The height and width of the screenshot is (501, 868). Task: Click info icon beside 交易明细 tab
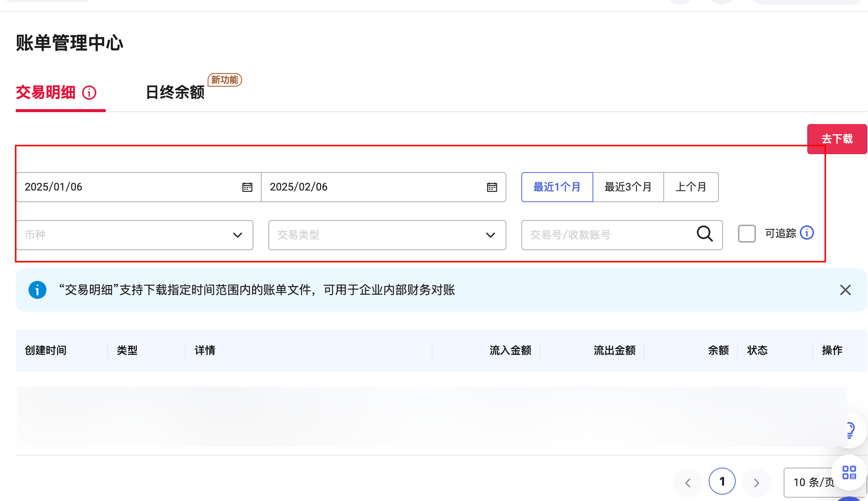pyautogui.click(x=89, y=93)
